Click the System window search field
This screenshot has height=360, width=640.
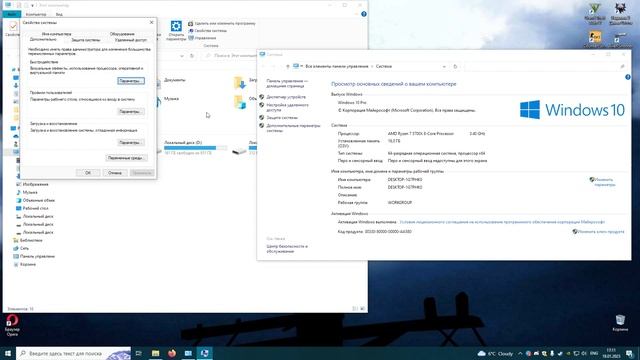pyautogui.click(x=545, y=66)
